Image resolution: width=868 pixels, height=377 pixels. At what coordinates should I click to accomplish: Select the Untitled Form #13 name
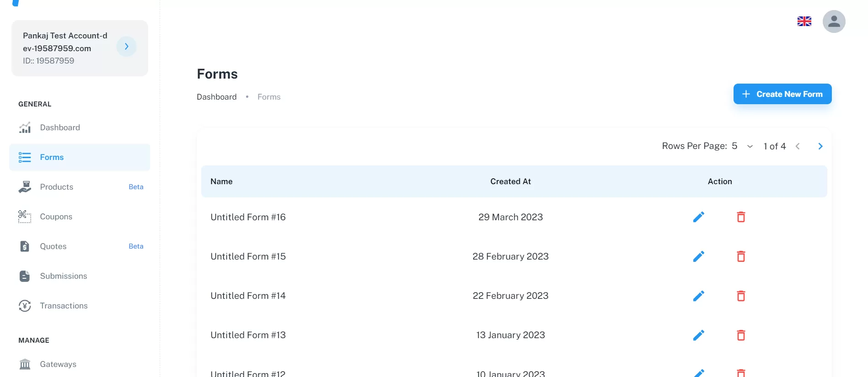coord(248,335)
